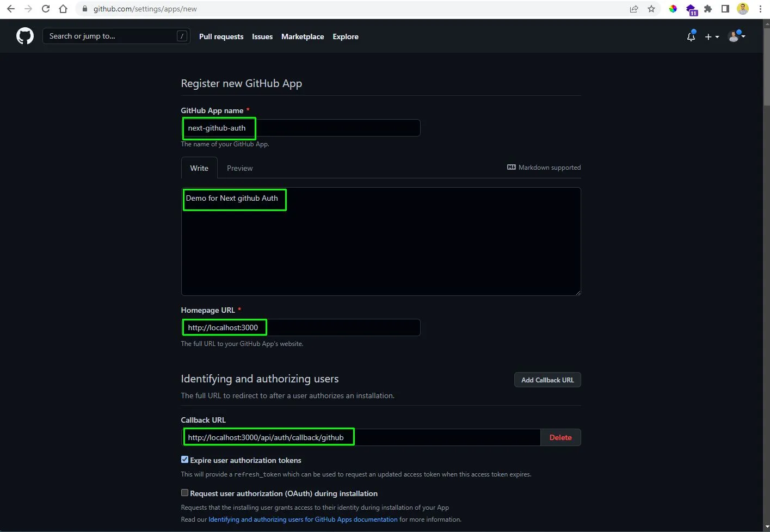Click the Add Callback URL button
This screenshot has width=770, height=532.
click(547, 380)
